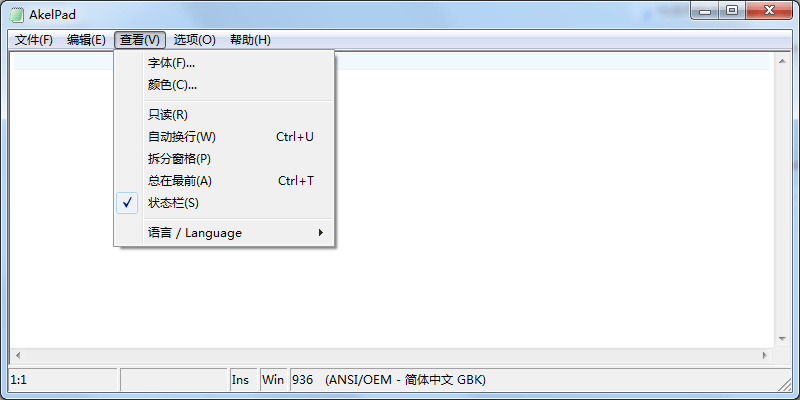Uncheck the 状态栏(S) status bar option
This screenshot has width=800, height=400.
[x=173, y=203]
